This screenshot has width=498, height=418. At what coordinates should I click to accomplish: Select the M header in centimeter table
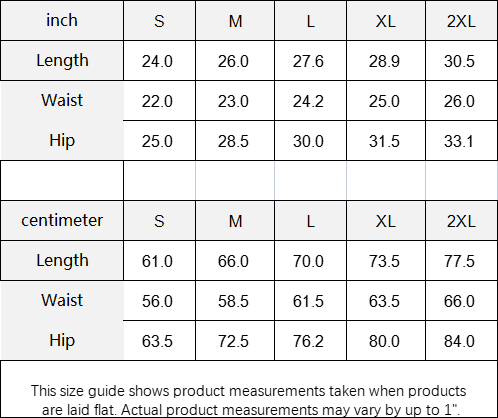tap(235, 221)
